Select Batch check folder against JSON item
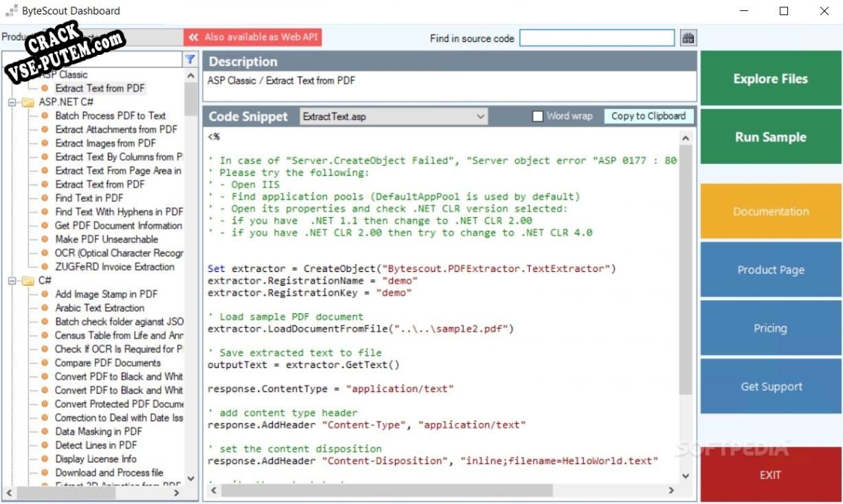 click(119, 322)
